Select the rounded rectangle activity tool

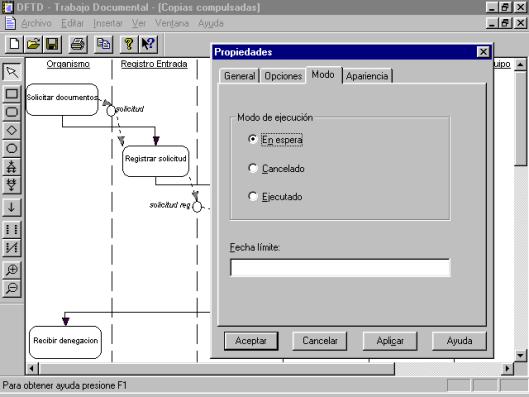click(x=12, y=112)
